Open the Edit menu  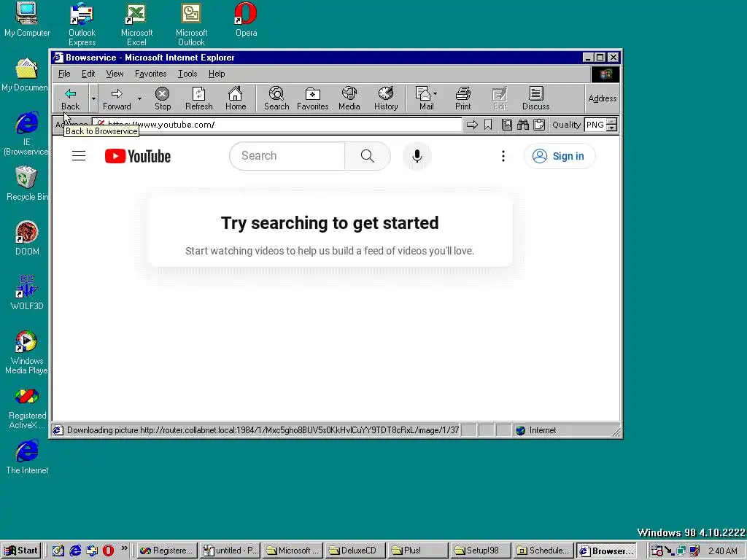pos(88,74)
